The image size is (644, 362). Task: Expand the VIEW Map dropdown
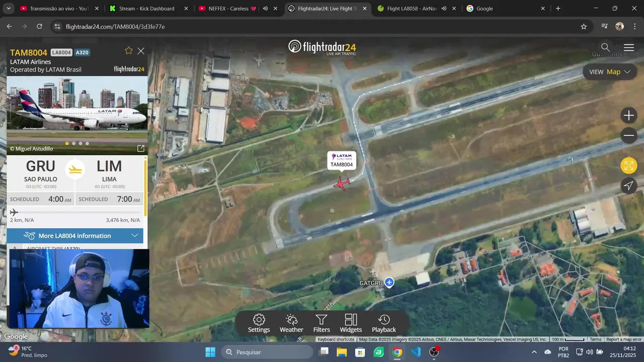pos(610,72)
